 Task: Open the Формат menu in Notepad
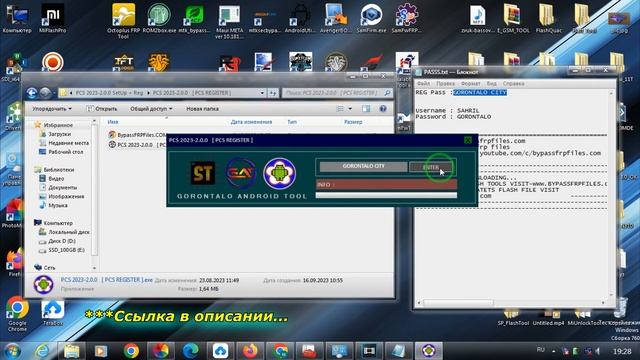pos(470,83)
